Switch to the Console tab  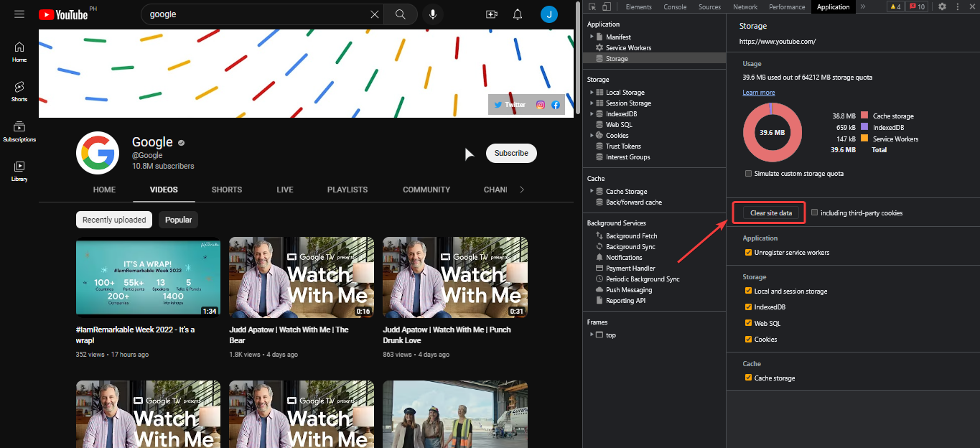coord(675,6)
